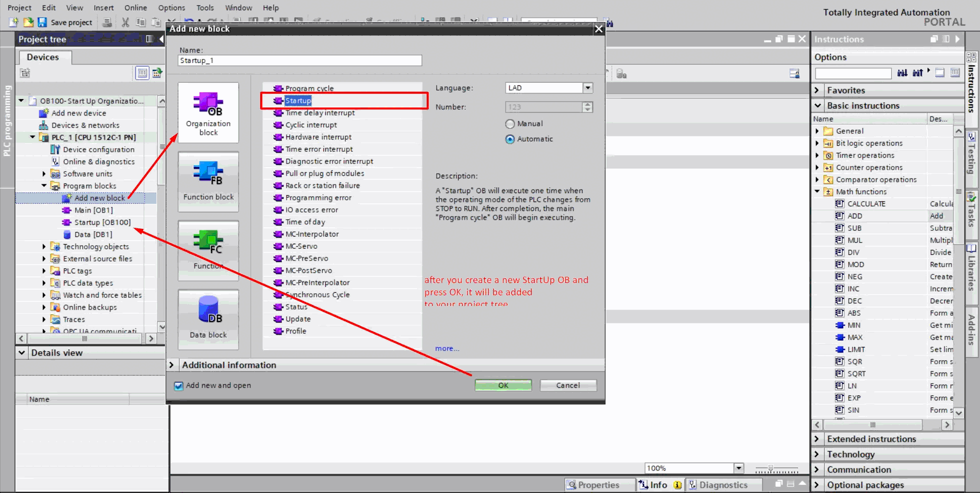
Task: Click search downward icon in Instructions options
Action: (902, 73)
